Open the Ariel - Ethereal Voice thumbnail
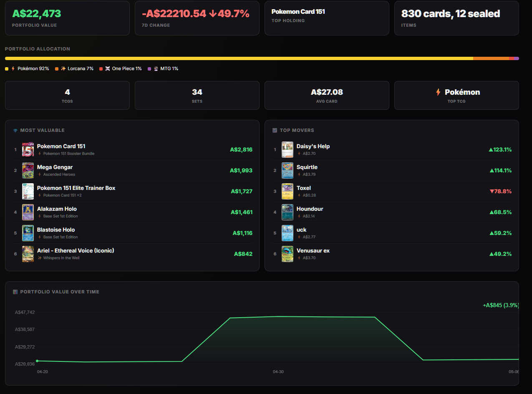The image size is (532, 394). (28, 254)
